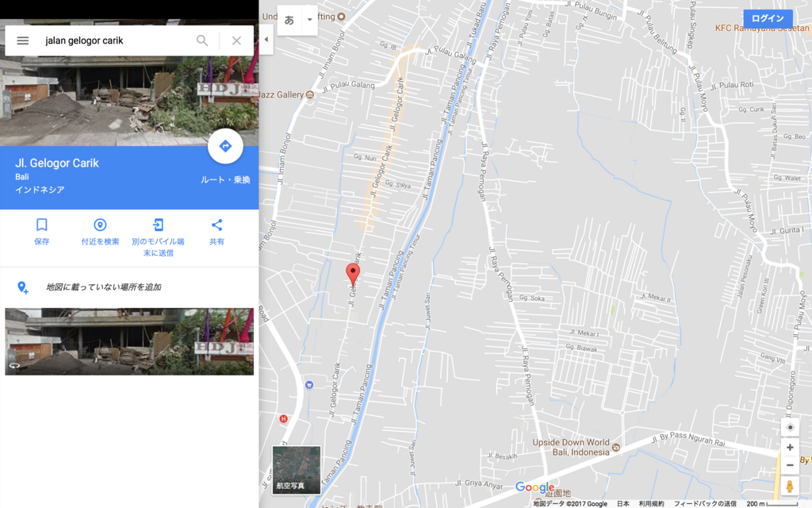This screenshot has height=508, width=812.
Task: Open the street view thumbnail in side panel
Action: (129, 341)
